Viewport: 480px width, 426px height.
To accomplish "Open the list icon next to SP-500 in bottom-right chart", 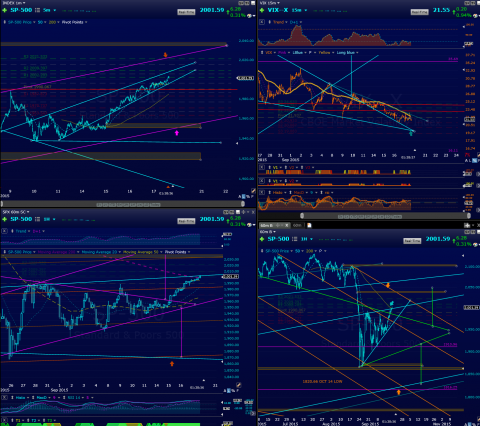I will click(x=295, y=239).
